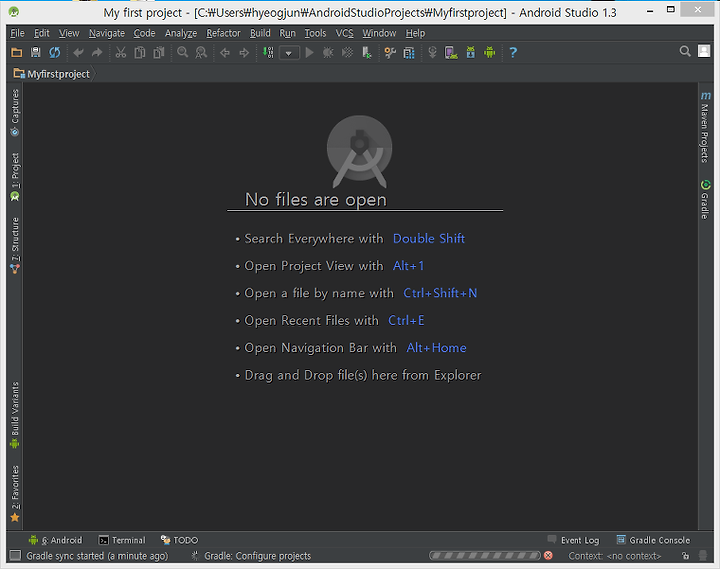Screen dimensions: 720x569
Task: Open the Build menu
Action: [x=260, y=33]
